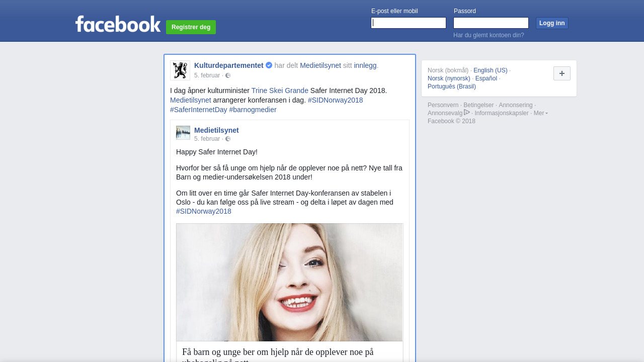Open the Informasjonskapsler footer link

click(x=502, y=113)
